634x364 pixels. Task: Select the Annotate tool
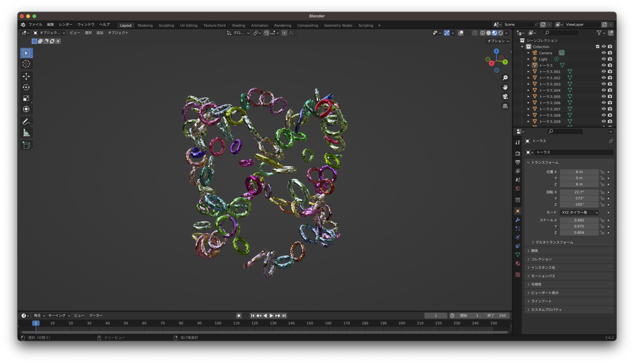pos(26,121)
